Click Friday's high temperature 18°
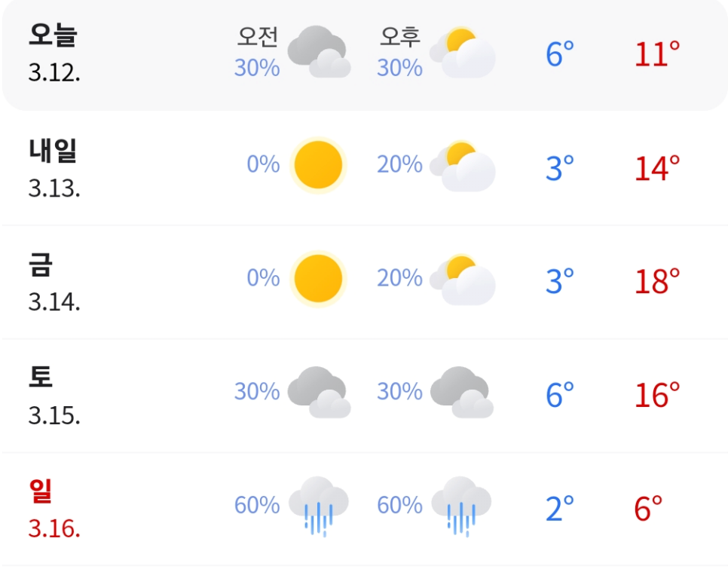The width and height of the screenshot is (728, 572). (657, 281)
